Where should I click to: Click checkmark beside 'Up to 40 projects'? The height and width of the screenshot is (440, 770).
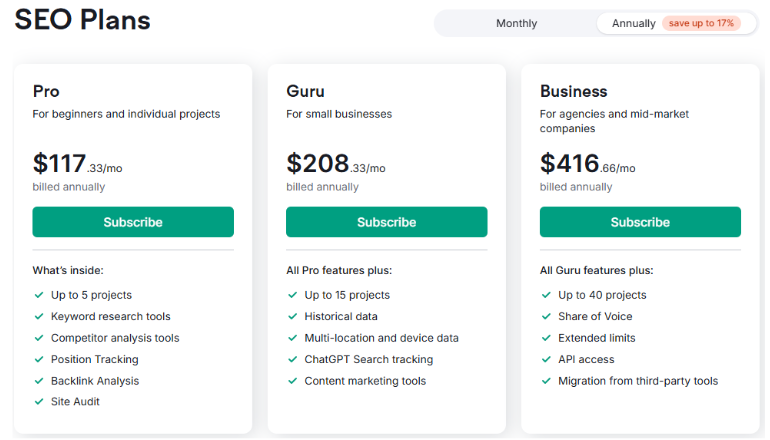pyautogui.click(x=546, y=295)
